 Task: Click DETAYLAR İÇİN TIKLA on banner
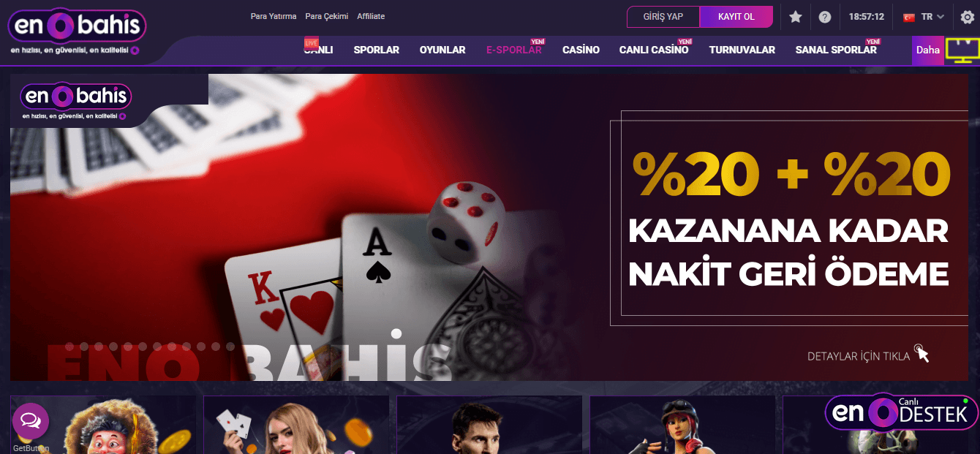859,356
